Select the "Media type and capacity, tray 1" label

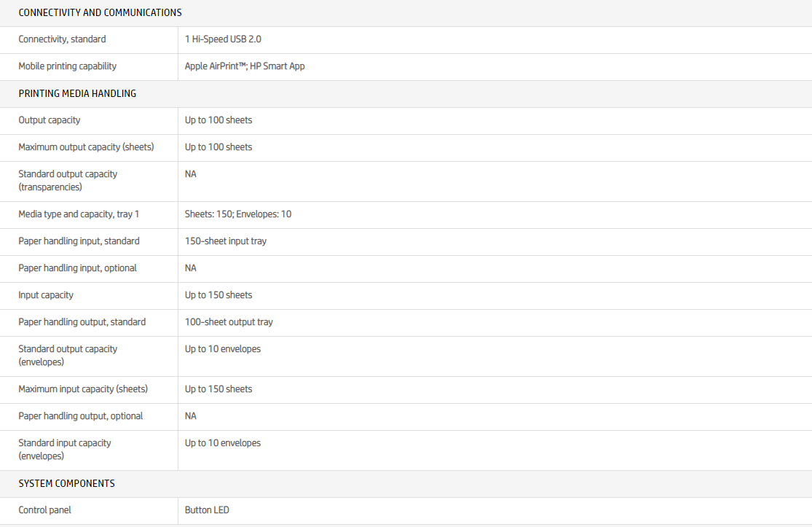click(x=79, y=214)
